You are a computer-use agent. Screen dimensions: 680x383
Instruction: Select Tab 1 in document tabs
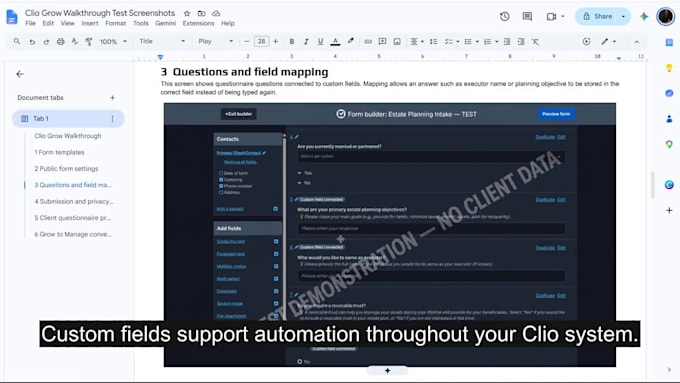[68, 118]
